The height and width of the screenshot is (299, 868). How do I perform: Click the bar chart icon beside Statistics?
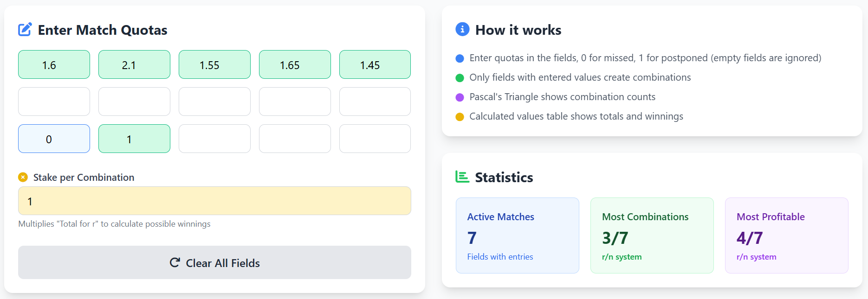click(x=462, y=177)
